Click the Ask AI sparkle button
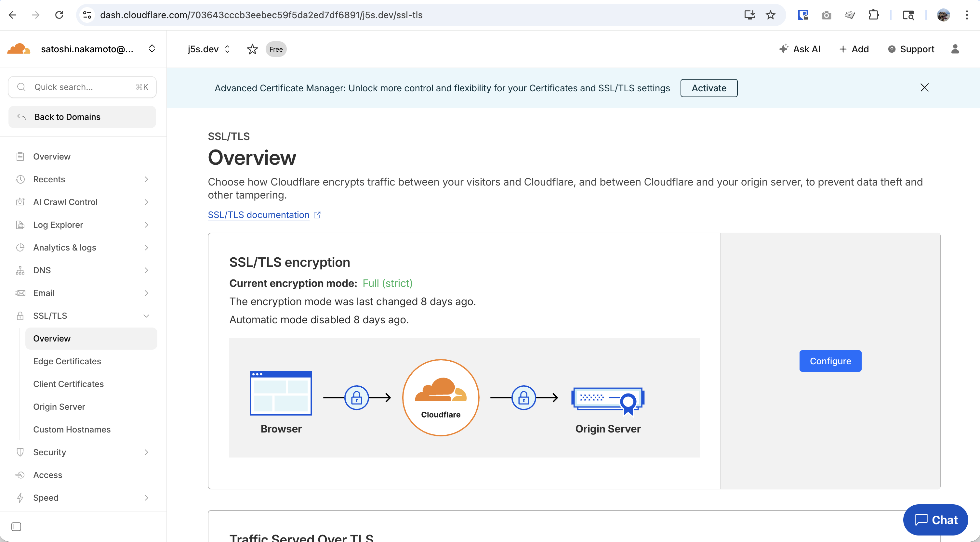980x542 pixels. point(799,49)
